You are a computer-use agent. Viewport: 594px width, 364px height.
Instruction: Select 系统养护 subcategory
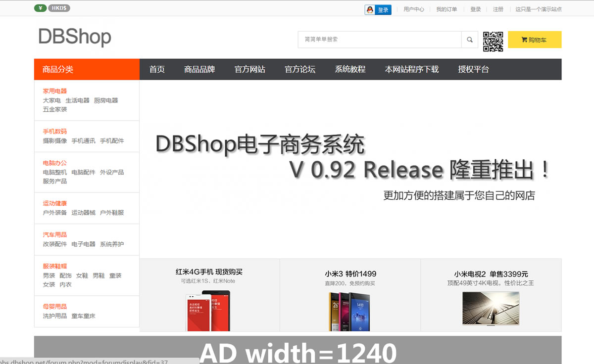tap(112, 244)
